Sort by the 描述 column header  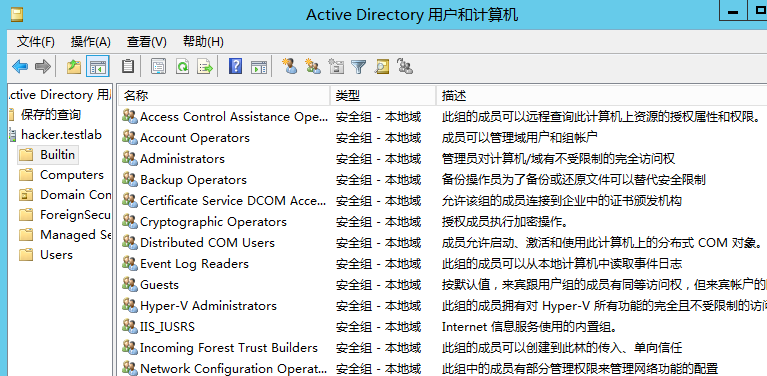(x=602, y=95)
